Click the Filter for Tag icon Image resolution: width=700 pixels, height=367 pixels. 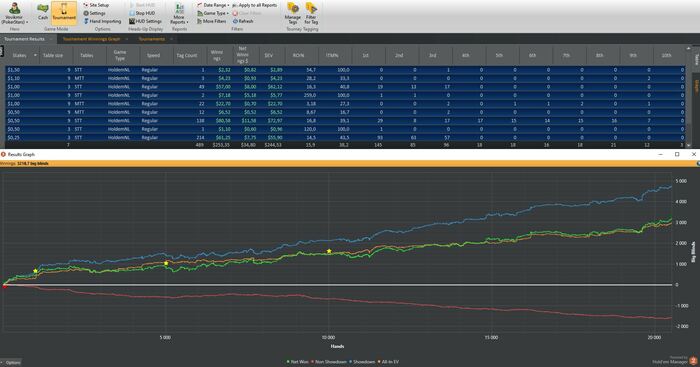pos(311,13)
